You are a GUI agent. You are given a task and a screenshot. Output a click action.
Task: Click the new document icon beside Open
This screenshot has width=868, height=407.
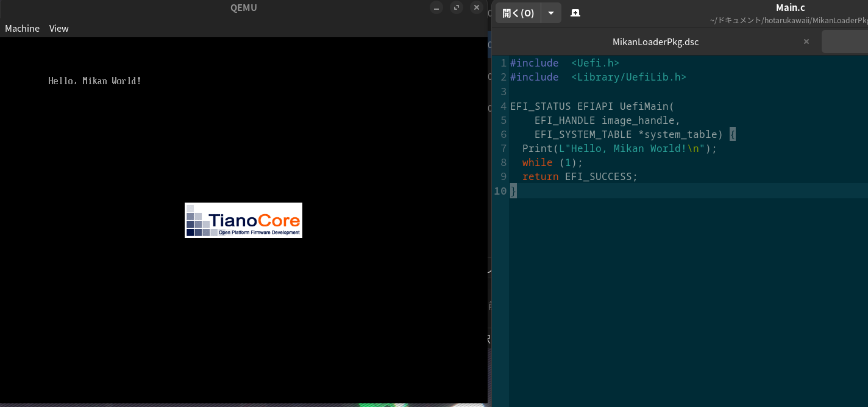[575, 13]
